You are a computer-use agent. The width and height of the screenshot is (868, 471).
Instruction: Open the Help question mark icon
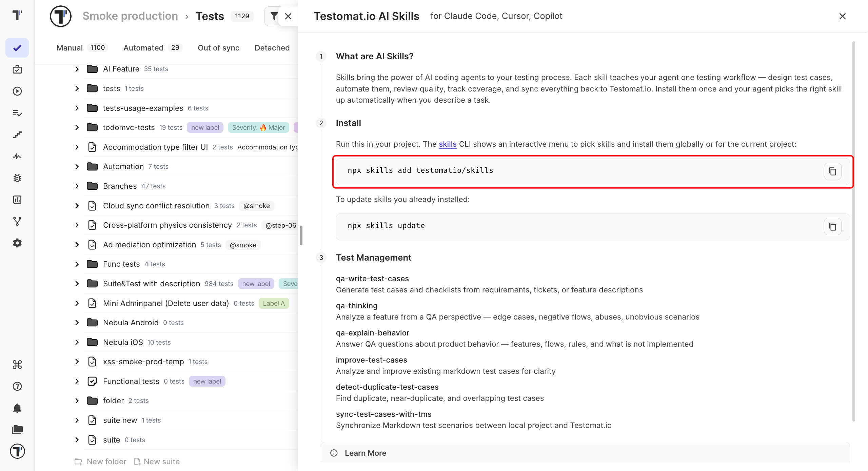point(17,386)
